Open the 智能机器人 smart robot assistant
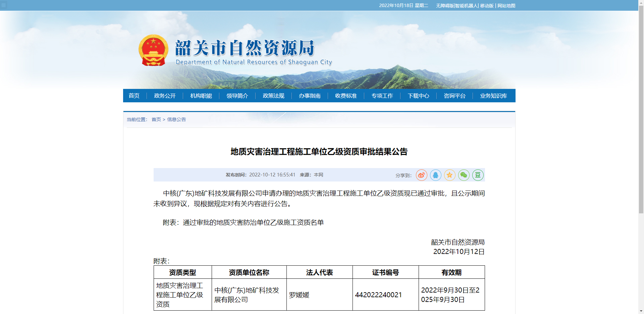 click(x=466, y=6)
